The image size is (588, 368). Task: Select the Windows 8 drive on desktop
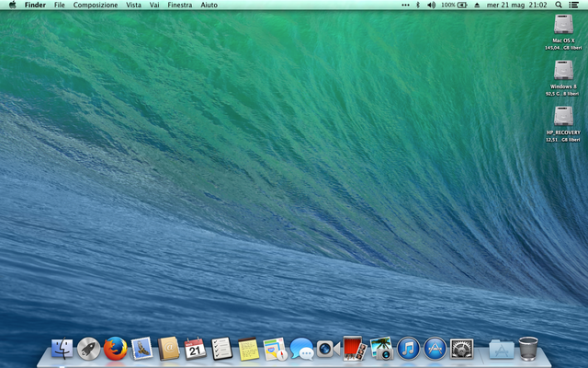click(562, 70)
